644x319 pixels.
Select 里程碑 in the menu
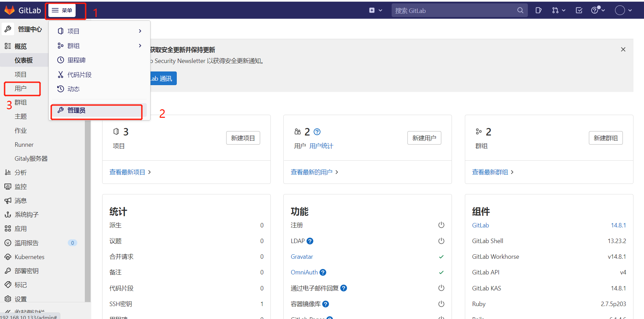click(x=99, y=60)
